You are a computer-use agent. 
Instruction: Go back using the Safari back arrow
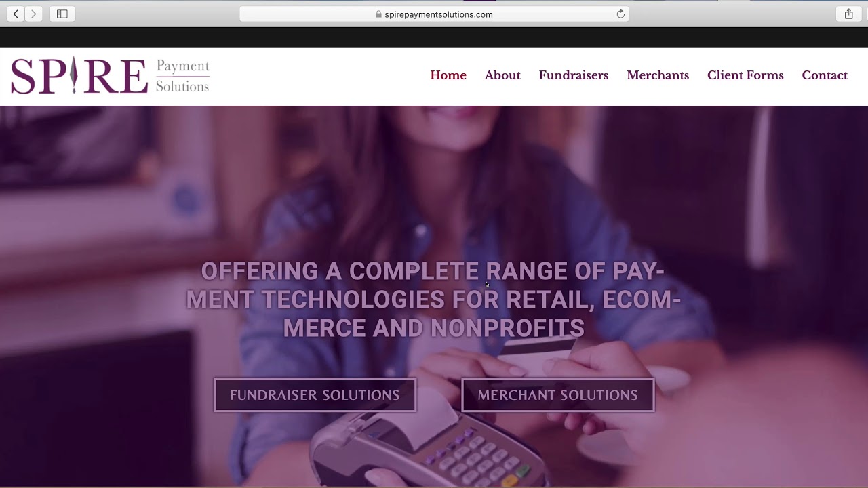click(x=16, y=14)
